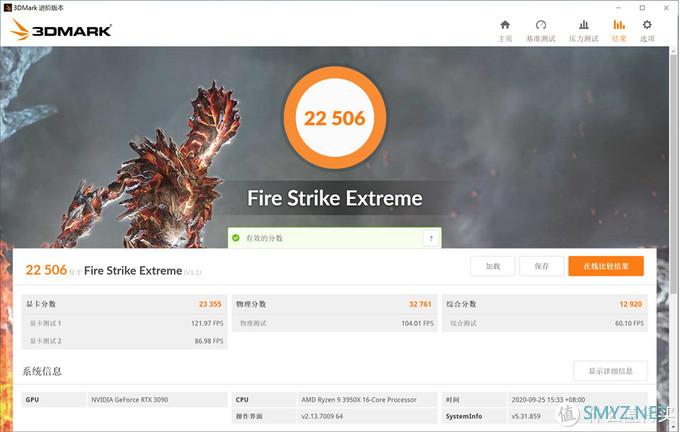Image resolution: width=680 pixels, height=432 pixels.
Task: Click graphics test 1 value 121.97 FPS
Action: click(x=207, y=323)
